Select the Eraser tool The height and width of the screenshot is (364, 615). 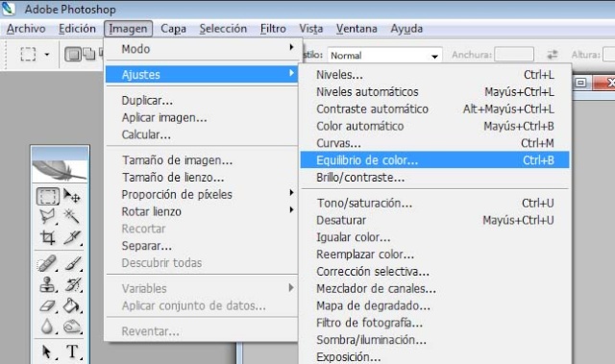point(48,305)
